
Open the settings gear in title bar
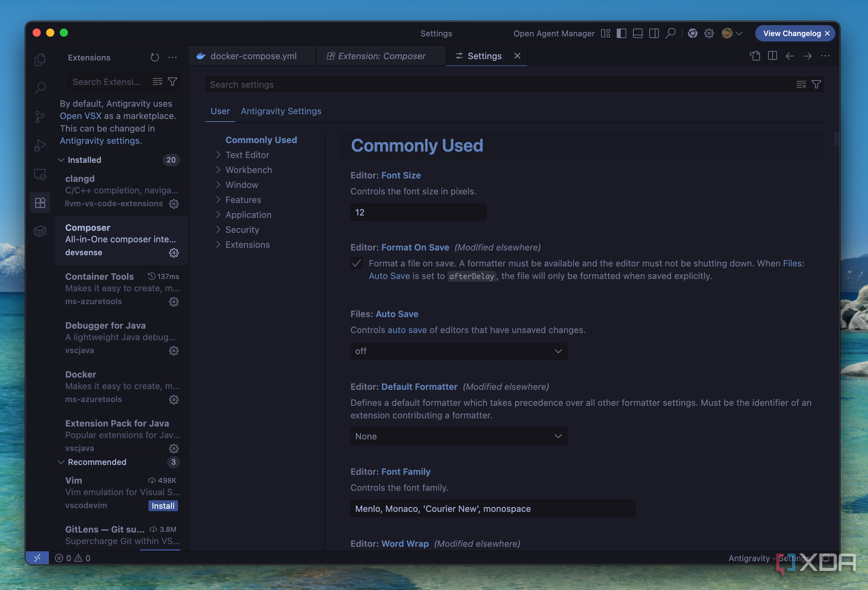[x=708, y=33]
